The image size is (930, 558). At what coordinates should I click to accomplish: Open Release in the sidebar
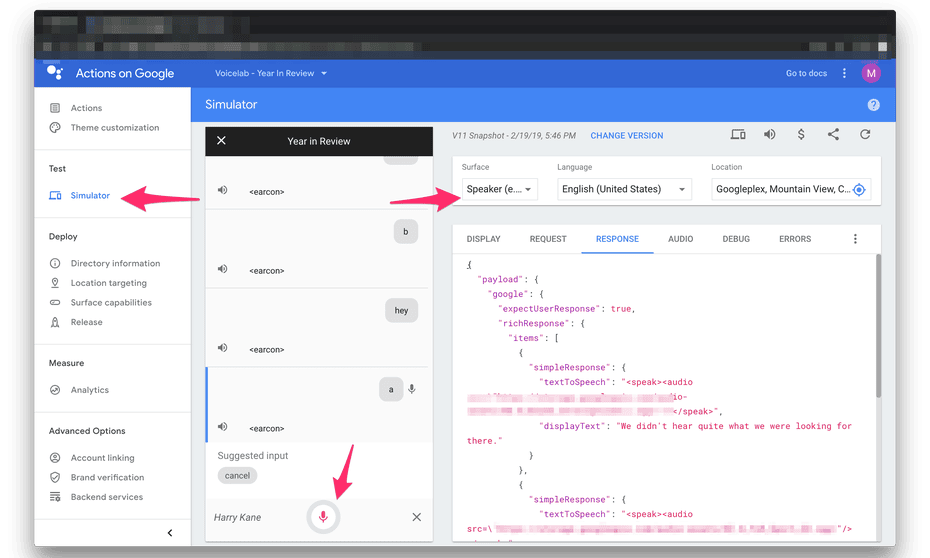point(87,322)
